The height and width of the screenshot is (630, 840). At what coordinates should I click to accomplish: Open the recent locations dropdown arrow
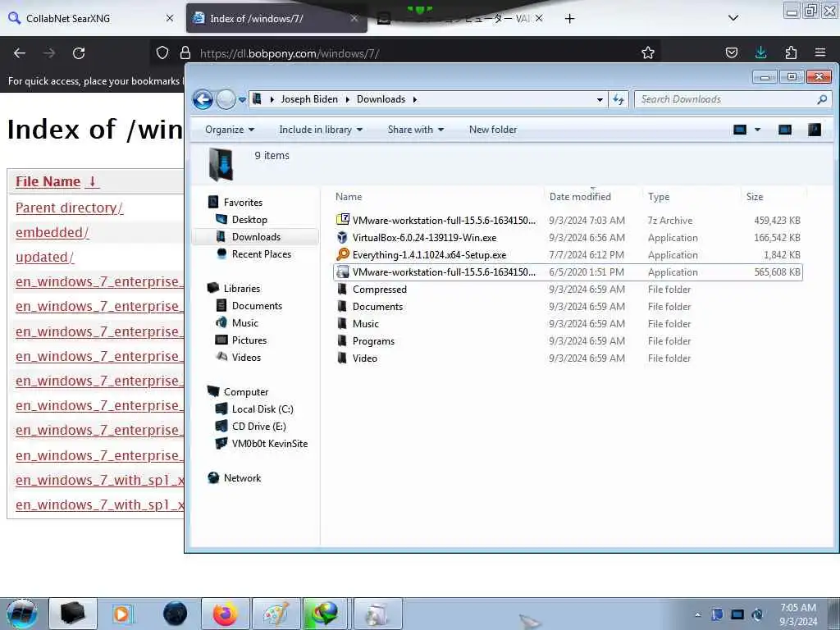pos(242,99)
